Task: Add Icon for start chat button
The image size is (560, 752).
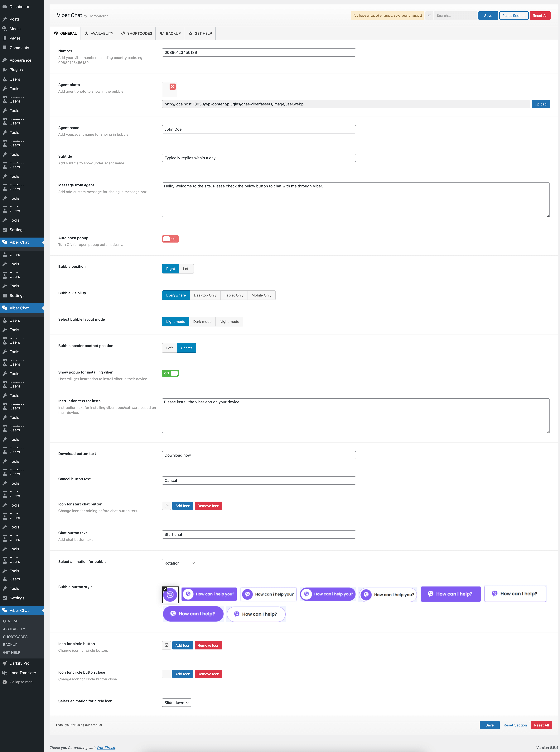Action: 183,506
